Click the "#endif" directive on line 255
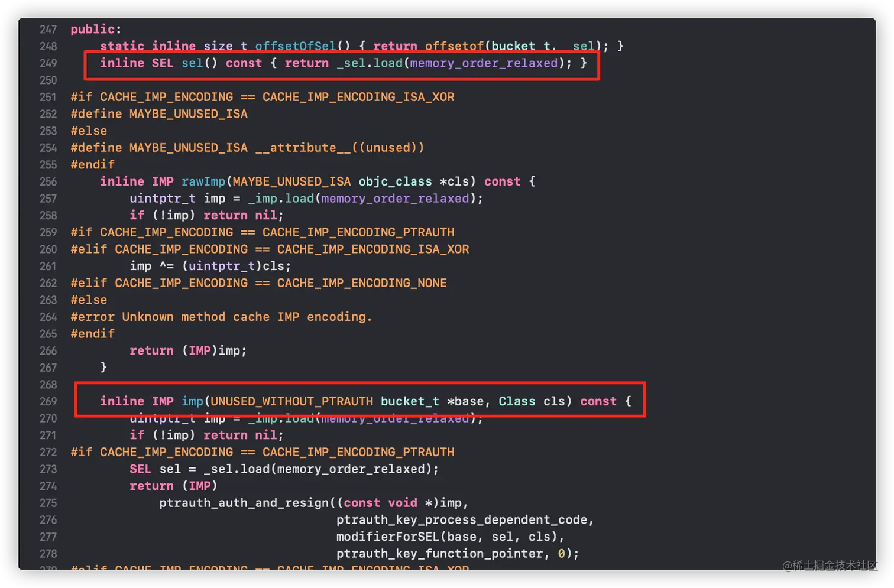Image resolution: width=894 pixels, height=588 pixels. coord(92,164)
